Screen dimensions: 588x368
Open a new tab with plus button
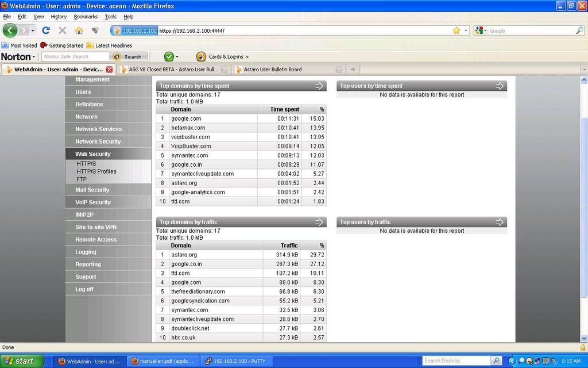353,70
